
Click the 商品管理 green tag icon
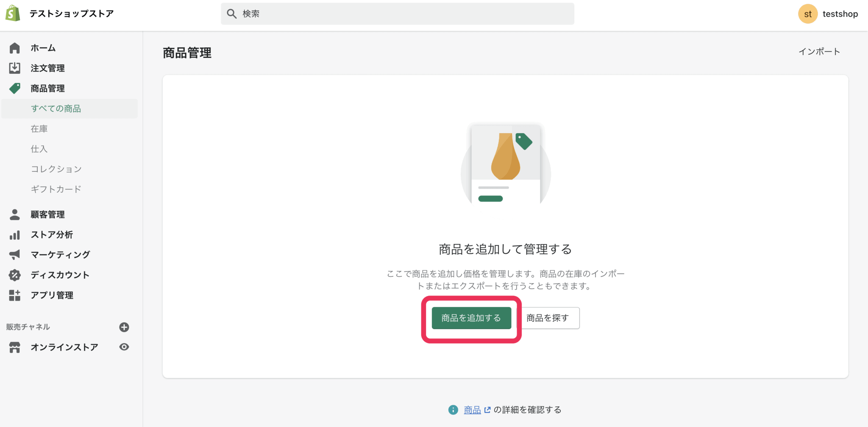tap(15, 88)
